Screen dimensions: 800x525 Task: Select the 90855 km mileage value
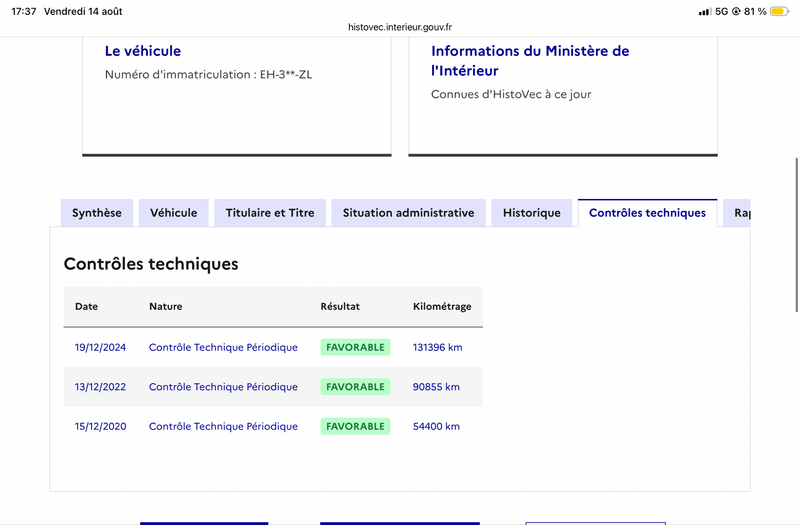point(436,387)
